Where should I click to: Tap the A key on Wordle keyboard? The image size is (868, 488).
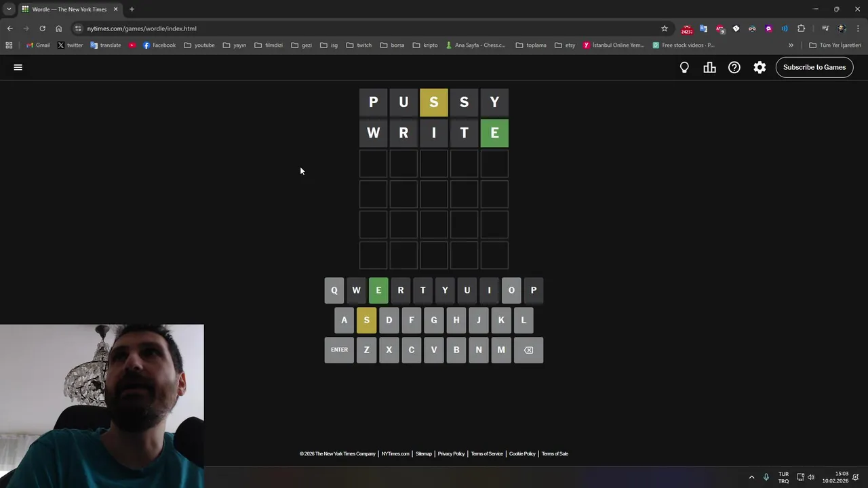(x=344, y=320)
